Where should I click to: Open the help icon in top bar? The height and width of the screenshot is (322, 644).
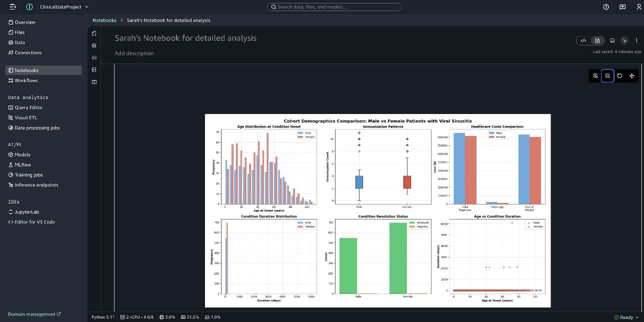tap(606, 7)
